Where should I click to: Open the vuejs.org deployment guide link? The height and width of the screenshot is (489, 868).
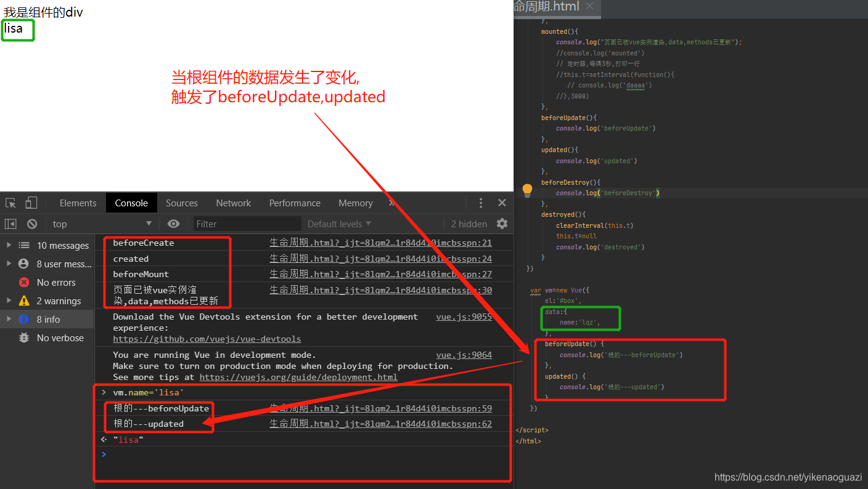pos(298,377)
